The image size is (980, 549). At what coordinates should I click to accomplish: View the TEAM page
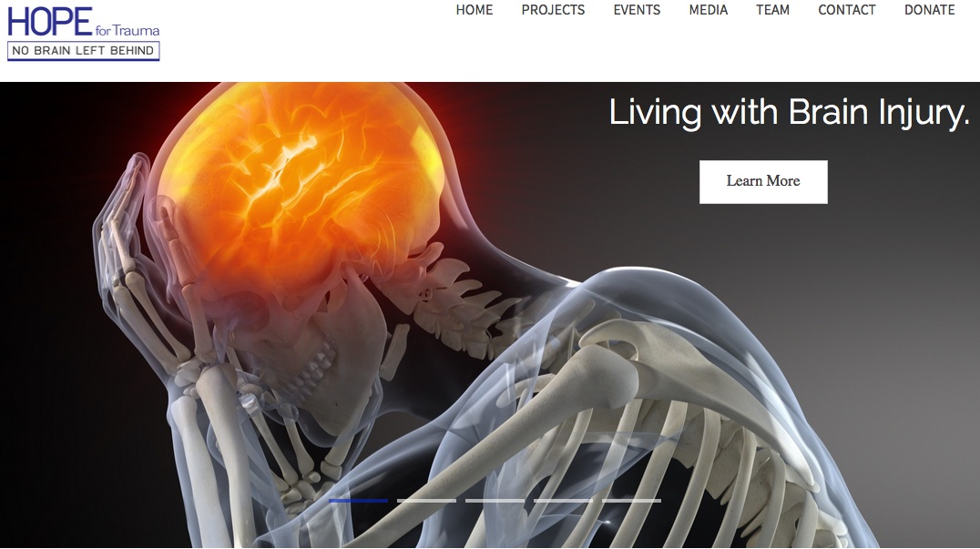772,10
